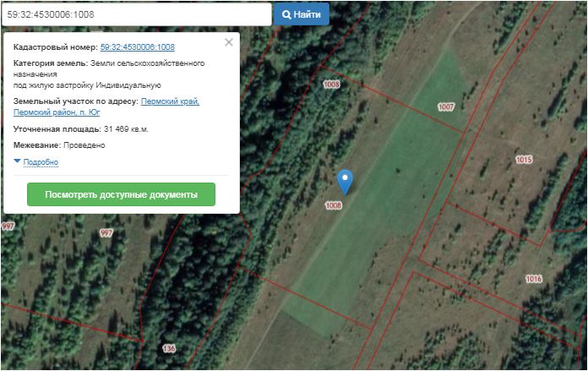Select parcel label 1015 on map

(524, 160)
